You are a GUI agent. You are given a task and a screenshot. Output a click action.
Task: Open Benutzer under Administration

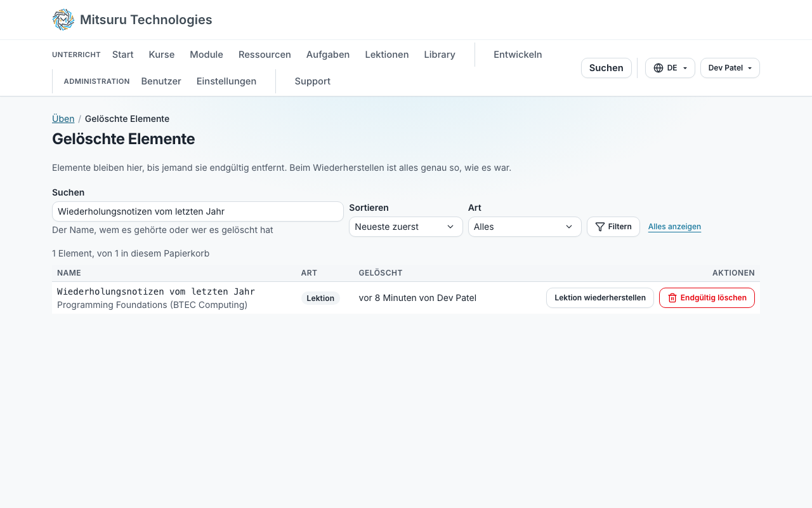tap(161, 81)
